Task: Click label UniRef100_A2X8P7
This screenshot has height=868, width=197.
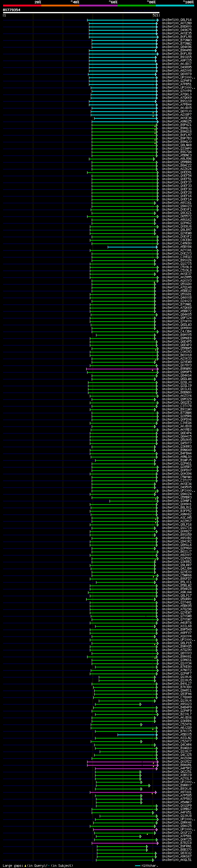Action: [x=177, y=115]
